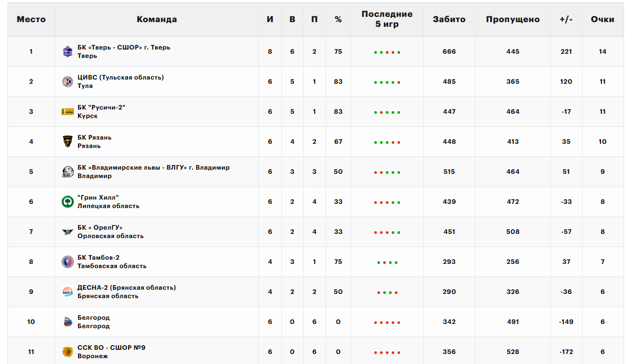Click the БК Рязань team logo
632x364 pixels.
click(x=67, y=142)
